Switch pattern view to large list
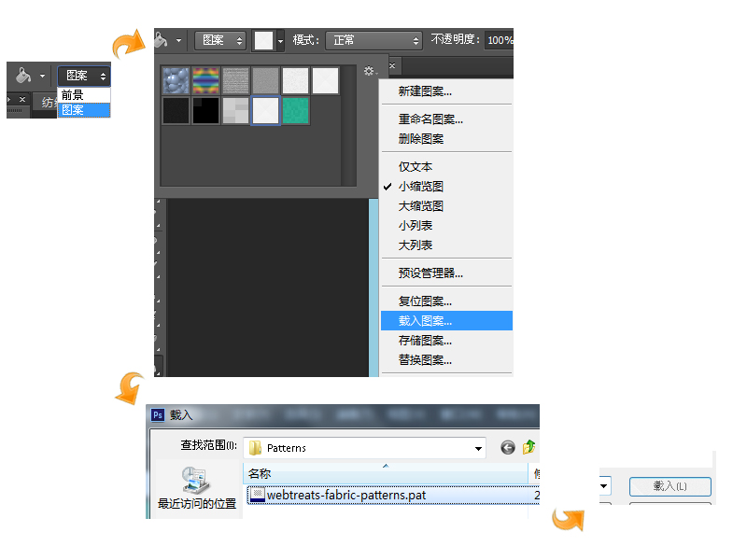This screenshot has width=747, height=560. [x=415, y=245]
